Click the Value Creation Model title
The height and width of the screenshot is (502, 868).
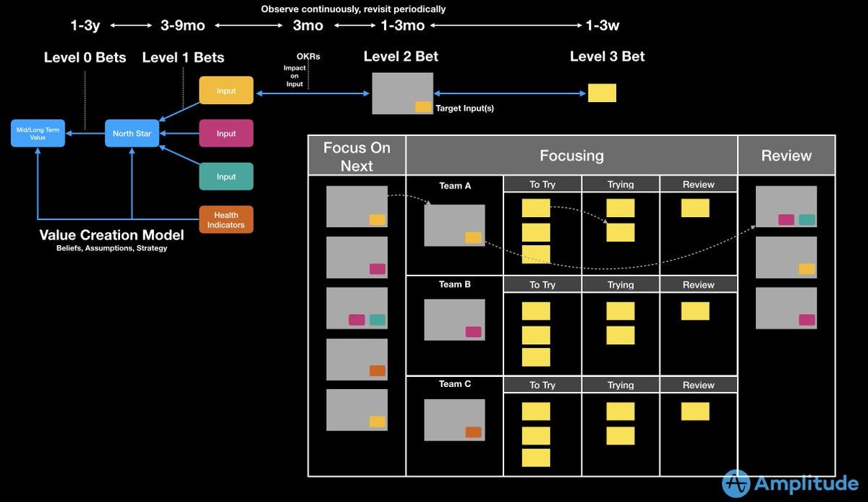click(111, 235)
